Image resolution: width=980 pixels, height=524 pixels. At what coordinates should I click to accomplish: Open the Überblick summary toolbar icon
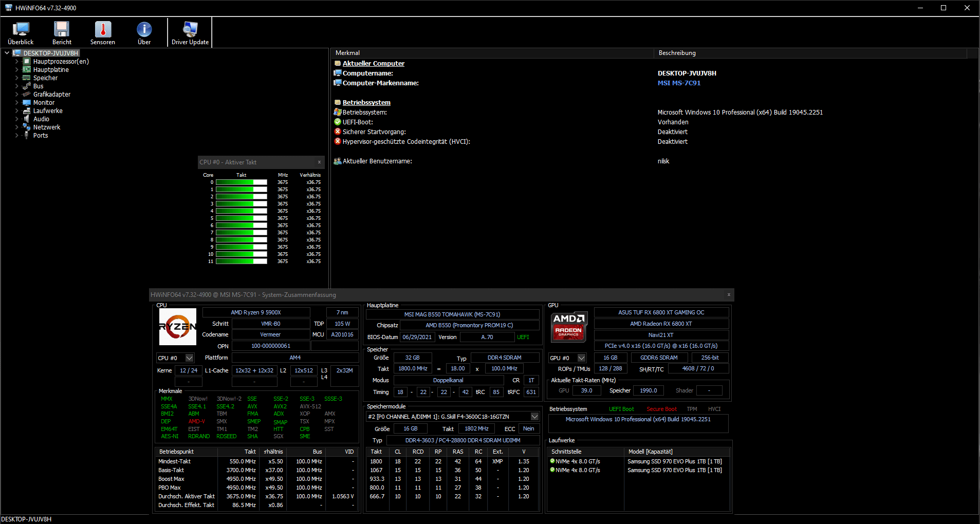[21, 29]
